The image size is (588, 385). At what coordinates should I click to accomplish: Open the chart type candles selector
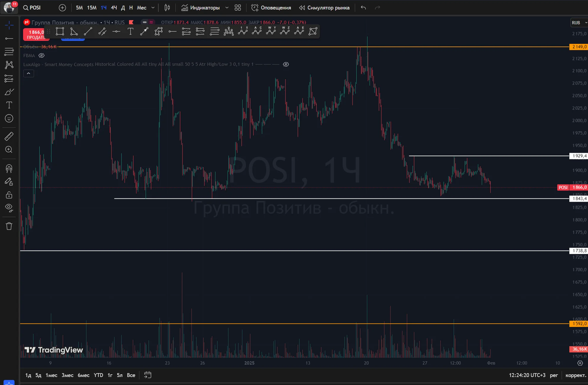tap(167, 8)
